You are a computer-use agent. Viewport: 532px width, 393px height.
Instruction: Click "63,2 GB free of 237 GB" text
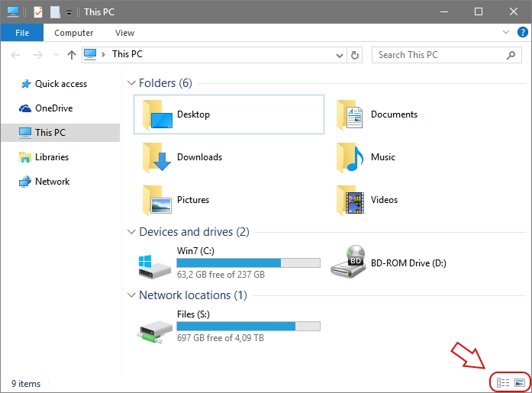pyautogui.click(x=221, y=274)
